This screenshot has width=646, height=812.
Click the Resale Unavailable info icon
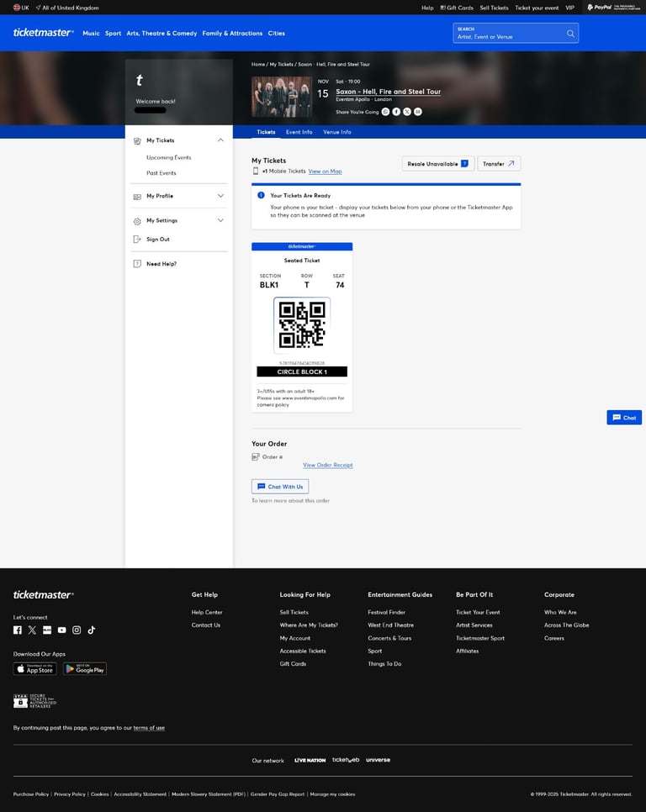(x=464, y=164)
